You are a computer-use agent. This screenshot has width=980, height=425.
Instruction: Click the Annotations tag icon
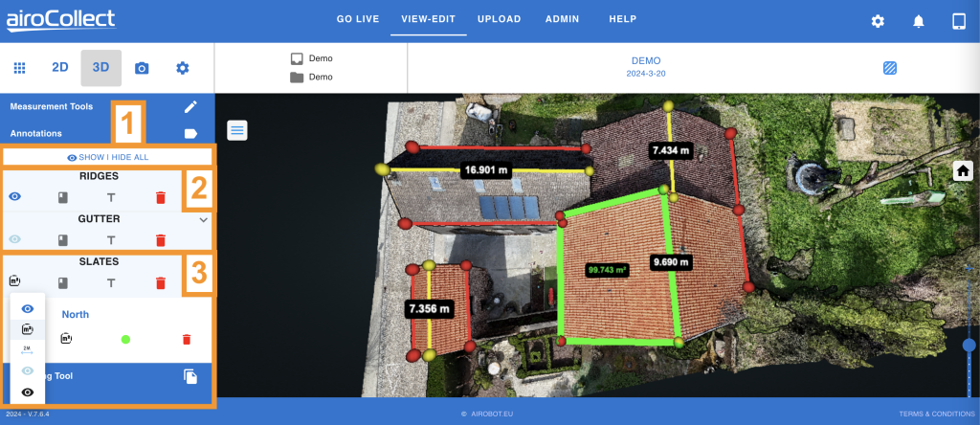pos(190,134)
